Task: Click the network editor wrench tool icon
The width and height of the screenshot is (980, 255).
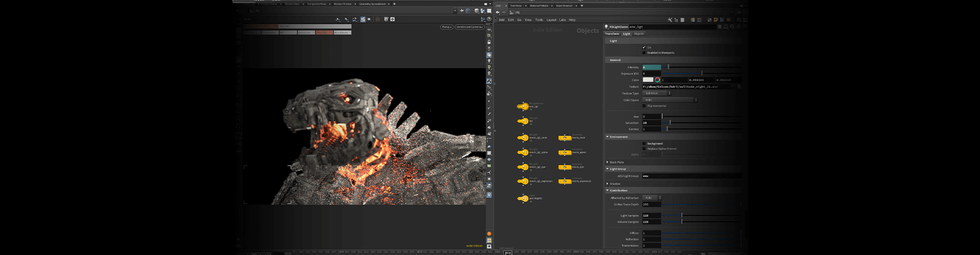Action: [x=670, y=20]
